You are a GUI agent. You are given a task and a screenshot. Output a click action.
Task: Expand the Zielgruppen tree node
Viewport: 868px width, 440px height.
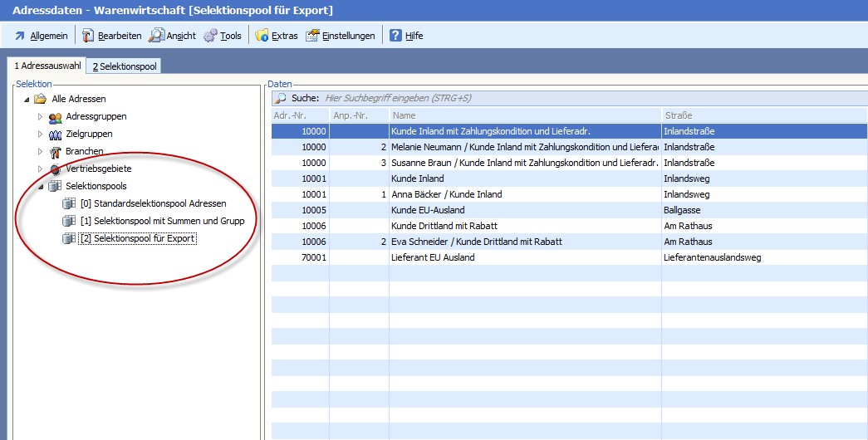[x=40, y=134]
